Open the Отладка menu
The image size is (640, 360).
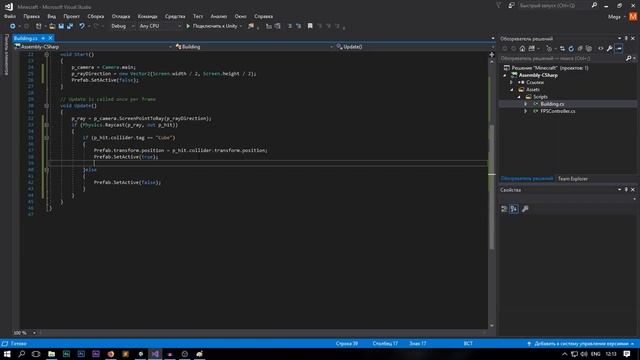coord(121,16)
